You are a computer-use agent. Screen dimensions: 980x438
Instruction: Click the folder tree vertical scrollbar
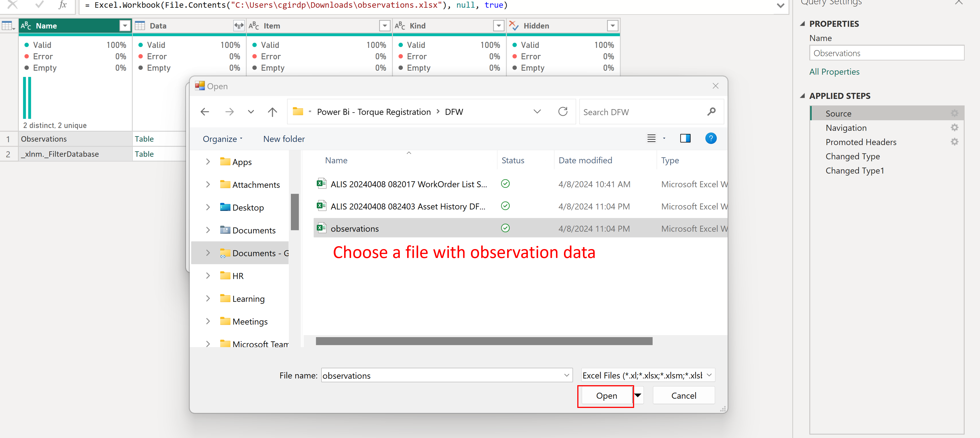point(294,212)
